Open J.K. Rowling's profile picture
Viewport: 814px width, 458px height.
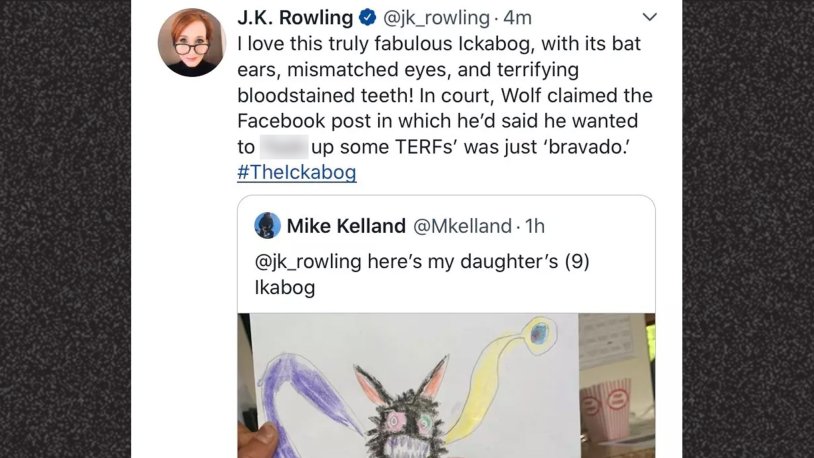coord(191,42)
